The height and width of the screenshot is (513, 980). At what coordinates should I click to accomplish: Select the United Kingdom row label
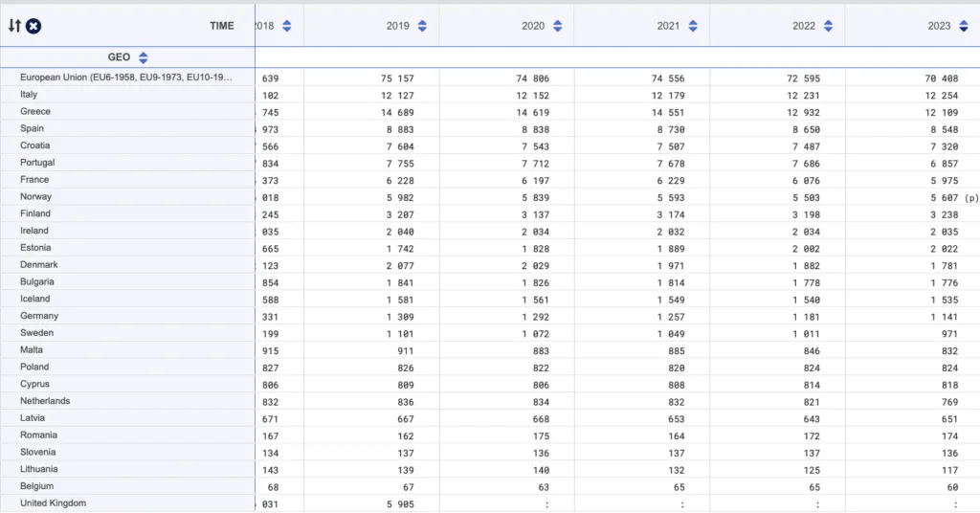53,503
